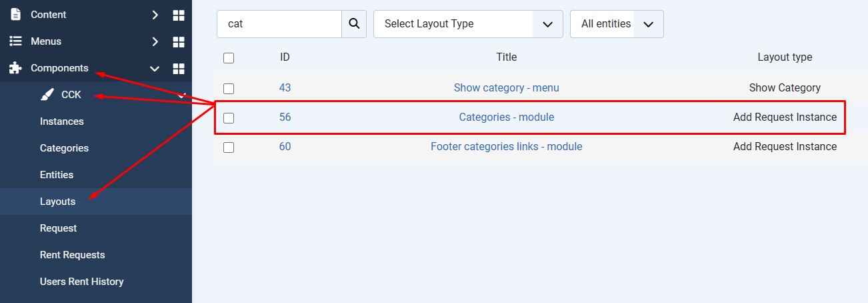Sort the table by the Title column header

[506, 57]
